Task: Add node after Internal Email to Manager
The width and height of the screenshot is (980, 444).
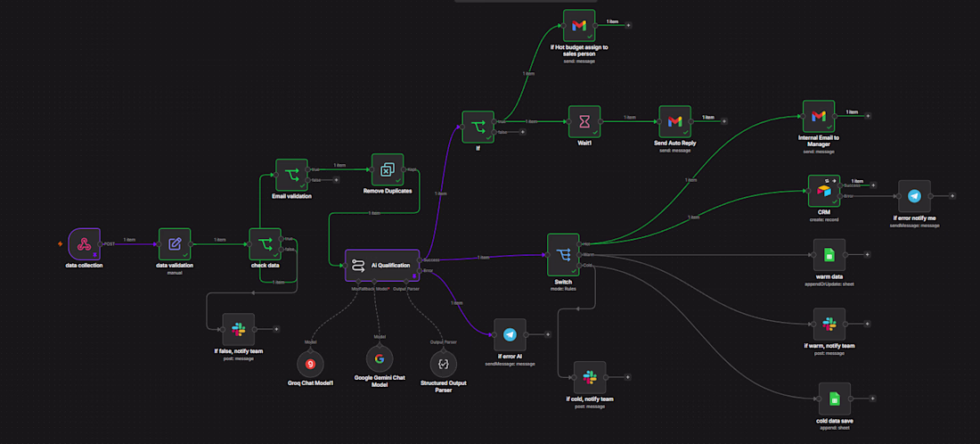Action: click(x=868, y=116)
